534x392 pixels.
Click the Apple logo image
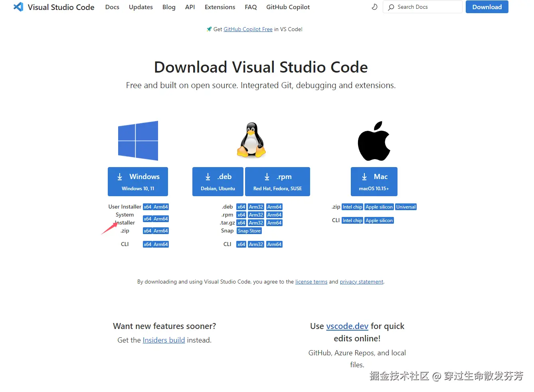374,141
